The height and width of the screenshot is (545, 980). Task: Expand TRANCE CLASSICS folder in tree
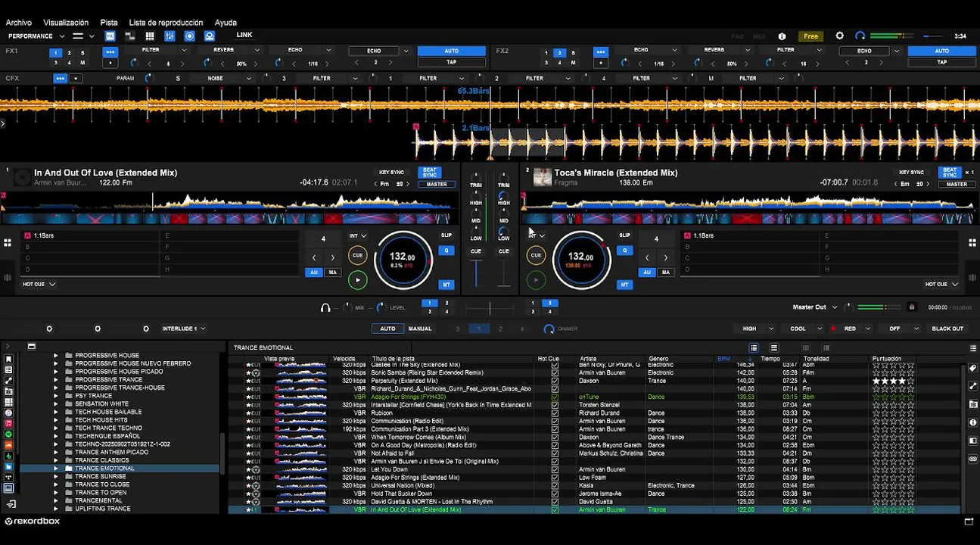[55, 460]
